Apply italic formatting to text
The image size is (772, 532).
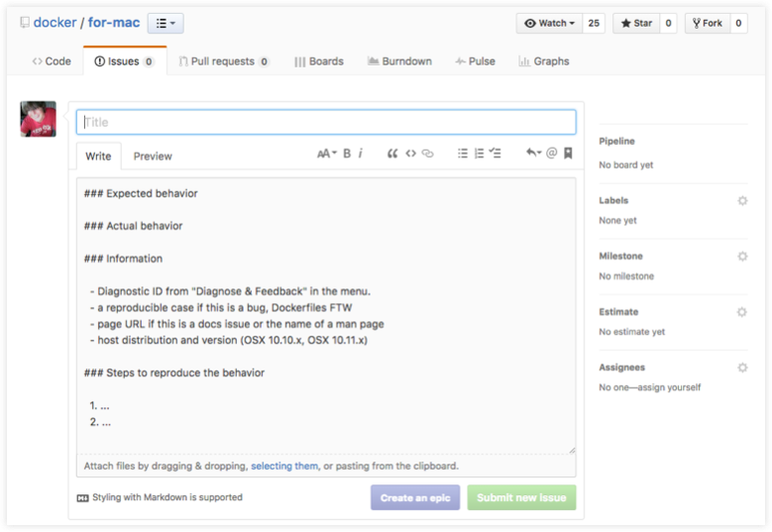pyautogui.click(x=360, y=154)
